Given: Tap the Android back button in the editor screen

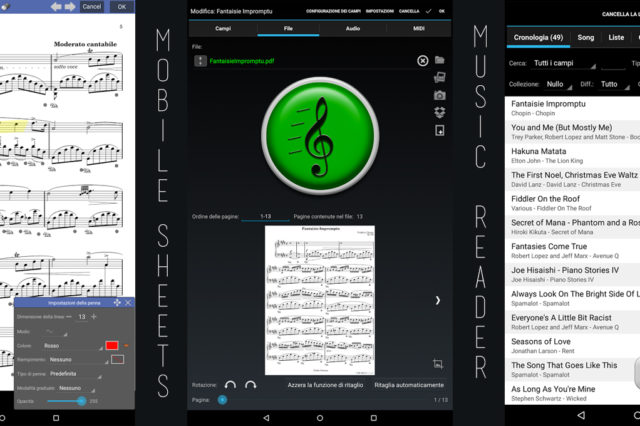Looking at the screenshot, I should pyautogui.click(x=266, y=418).
